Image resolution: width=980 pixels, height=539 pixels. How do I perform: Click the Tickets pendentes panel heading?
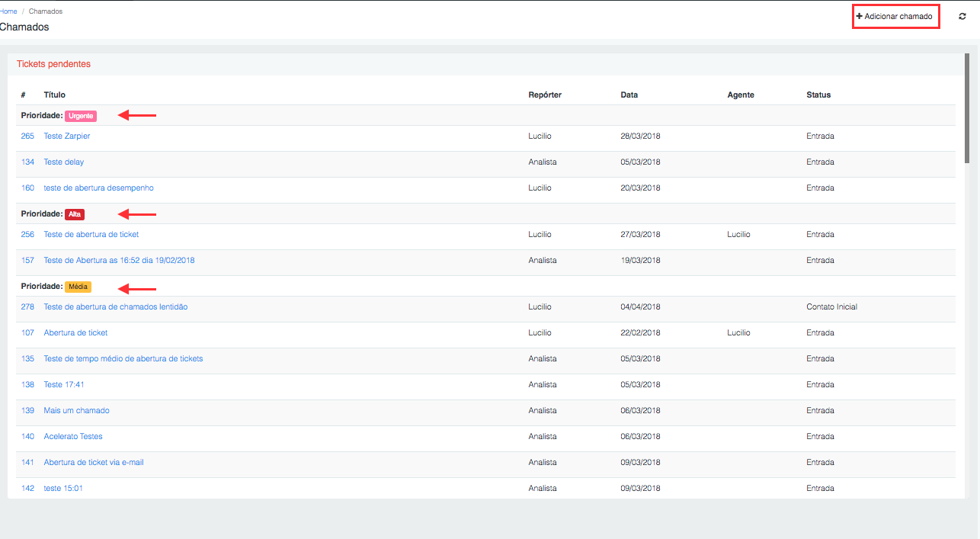pos(53,64)
